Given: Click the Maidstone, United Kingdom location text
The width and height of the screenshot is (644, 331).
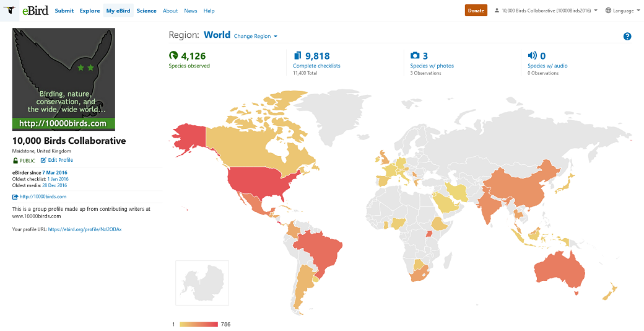Looking at the screenshot, I should [x=41, y=151].
